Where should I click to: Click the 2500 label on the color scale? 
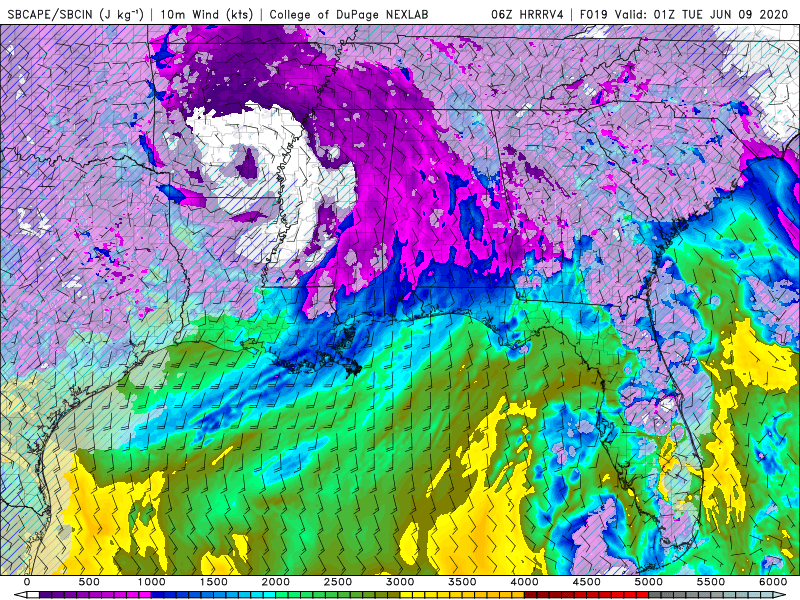tap(338, 582)
